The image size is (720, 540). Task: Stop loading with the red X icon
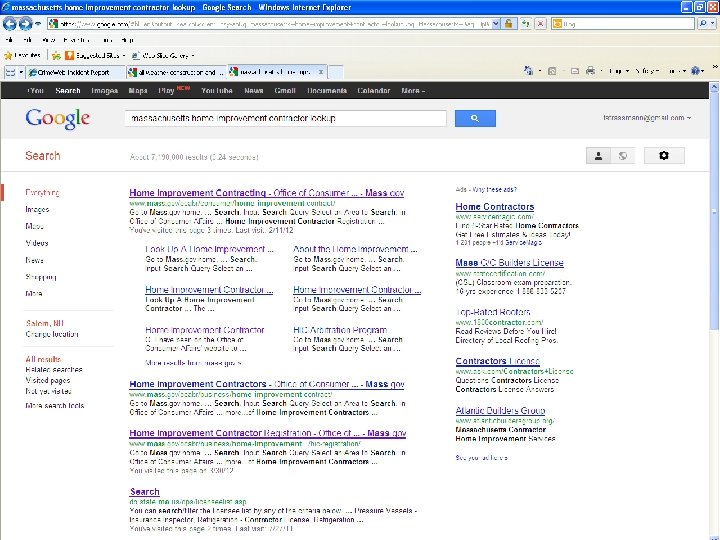tap(541, 23)
